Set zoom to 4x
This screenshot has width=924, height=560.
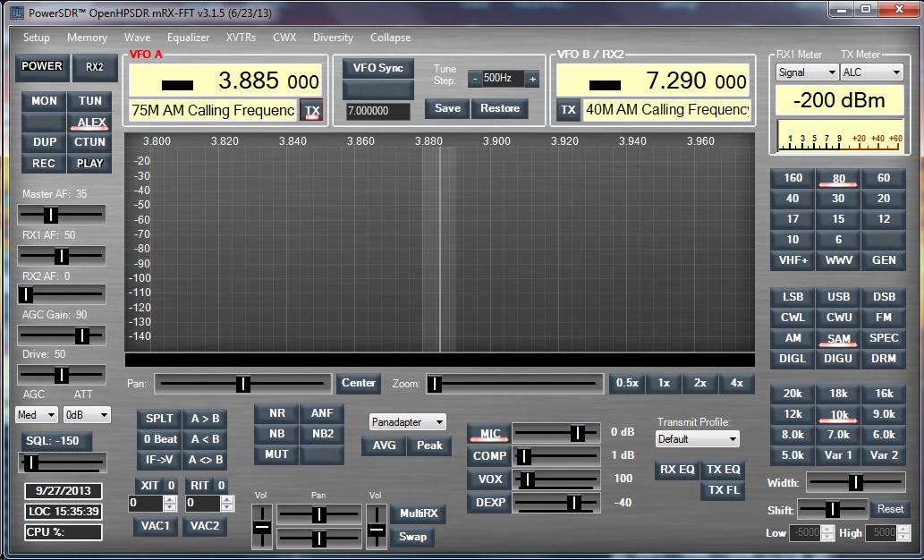pos(736,383)
